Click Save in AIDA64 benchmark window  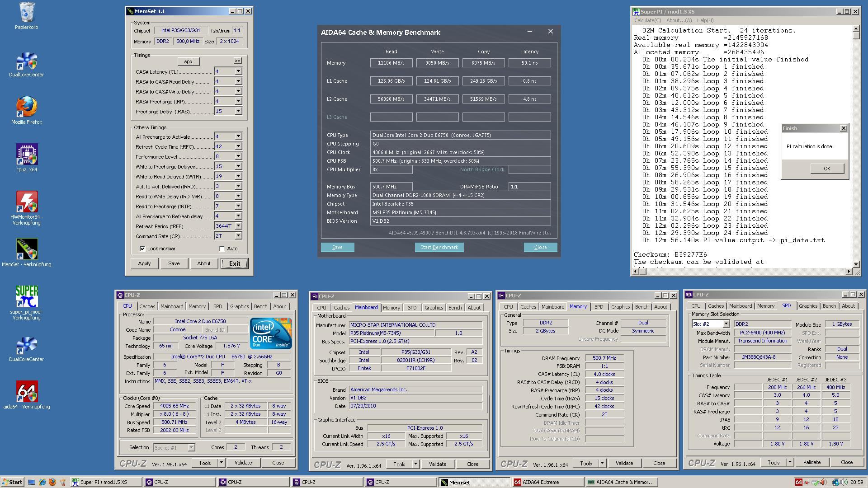tap(337, 247)
